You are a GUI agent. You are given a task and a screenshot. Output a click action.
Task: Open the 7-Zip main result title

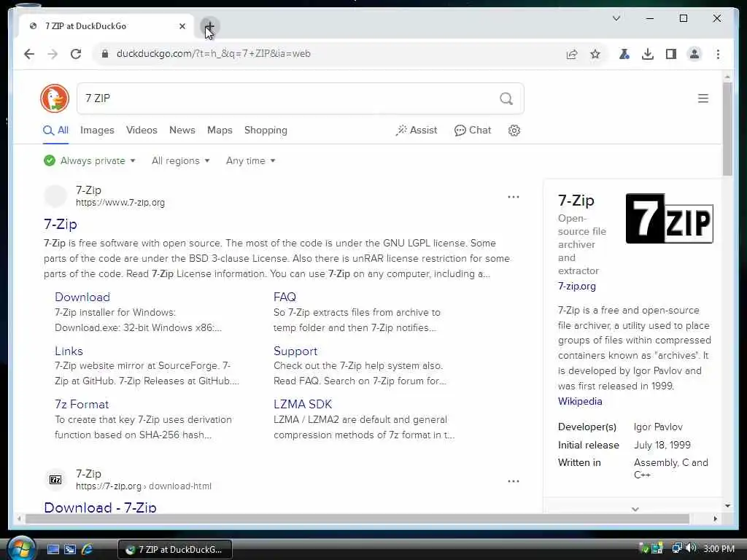pos(61,225)
